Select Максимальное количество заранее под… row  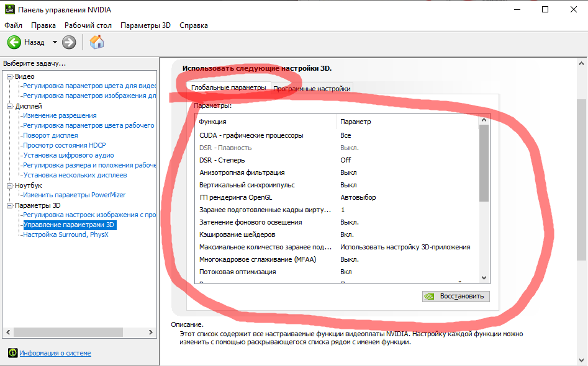click(337, 247)
